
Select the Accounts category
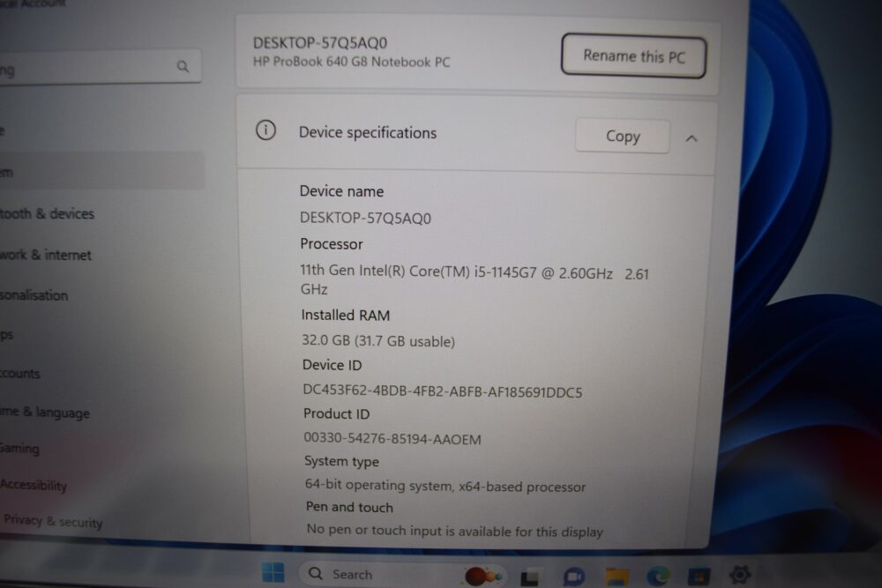pyautogui.click(x=19, y=373)
